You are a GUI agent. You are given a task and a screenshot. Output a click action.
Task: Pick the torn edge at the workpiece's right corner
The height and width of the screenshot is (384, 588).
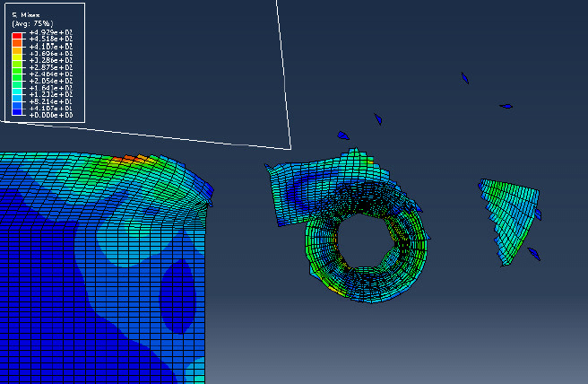pyautogui.click(x=206, y=195)
